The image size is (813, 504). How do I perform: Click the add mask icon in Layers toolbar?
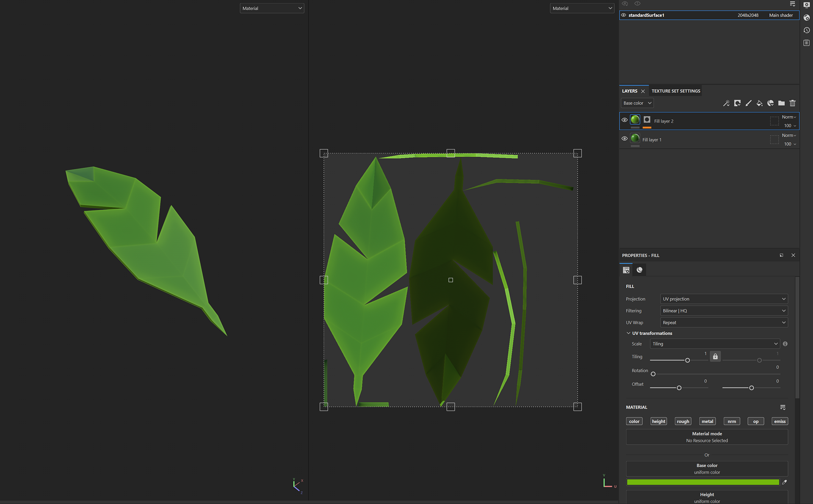pos(737,103)
